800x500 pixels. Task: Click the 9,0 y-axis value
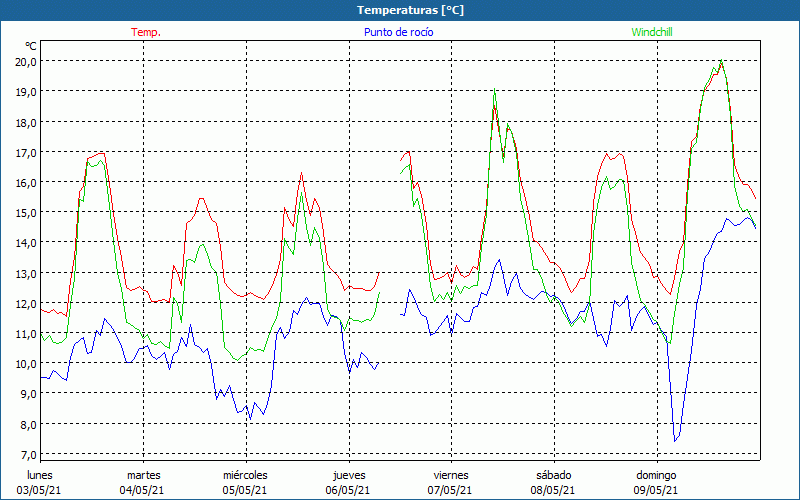[x=29, y=394]
